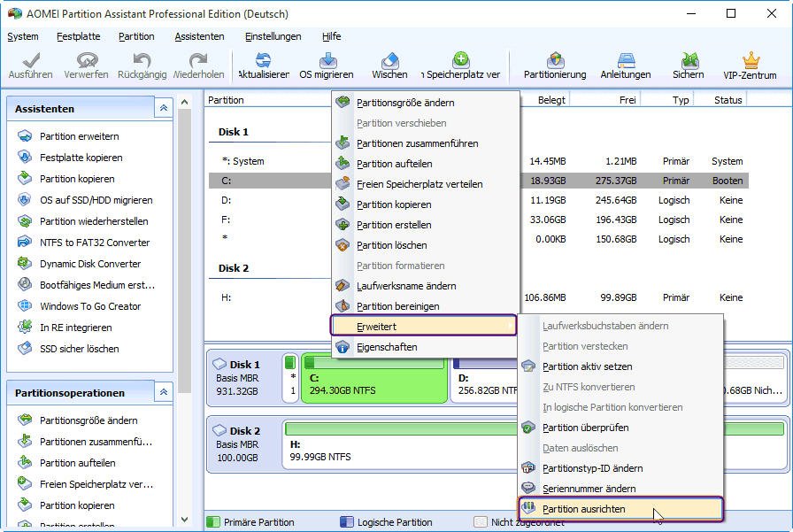The width and height of the screenshot is (793, 532).
Task: Collapse the Assistenten panel
Action: (164, 108)
